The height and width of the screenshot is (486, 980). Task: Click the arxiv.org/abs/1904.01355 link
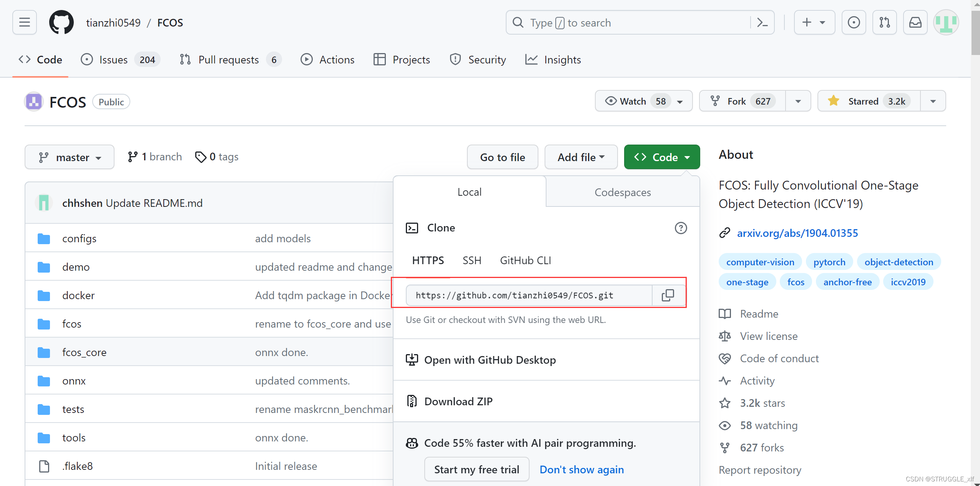tap(797, 233)
